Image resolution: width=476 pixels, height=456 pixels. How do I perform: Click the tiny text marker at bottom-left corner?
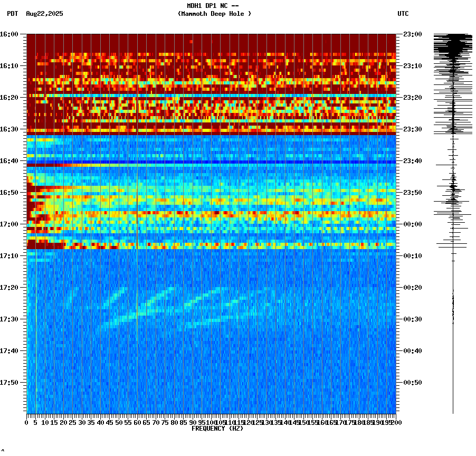3,451
